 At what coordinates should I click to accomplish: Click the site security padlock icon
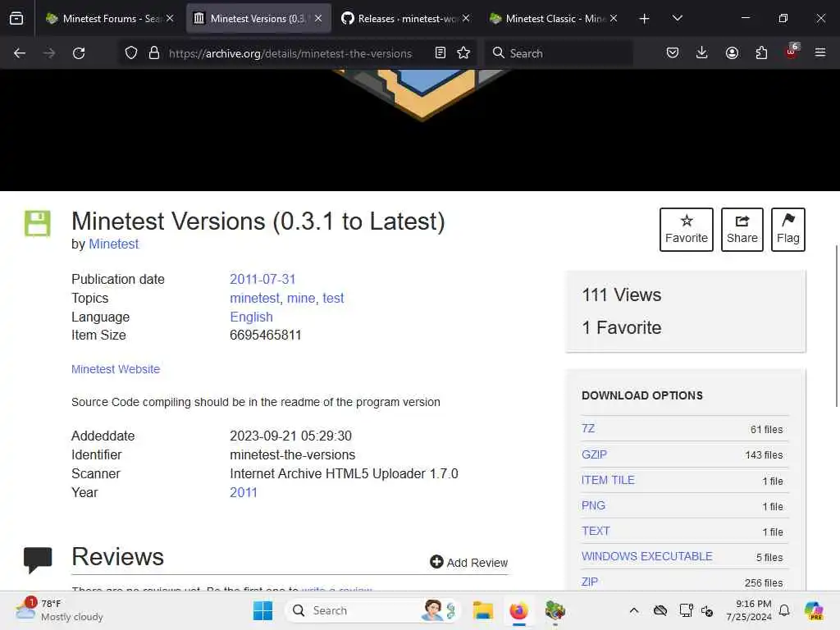point(154,53)
